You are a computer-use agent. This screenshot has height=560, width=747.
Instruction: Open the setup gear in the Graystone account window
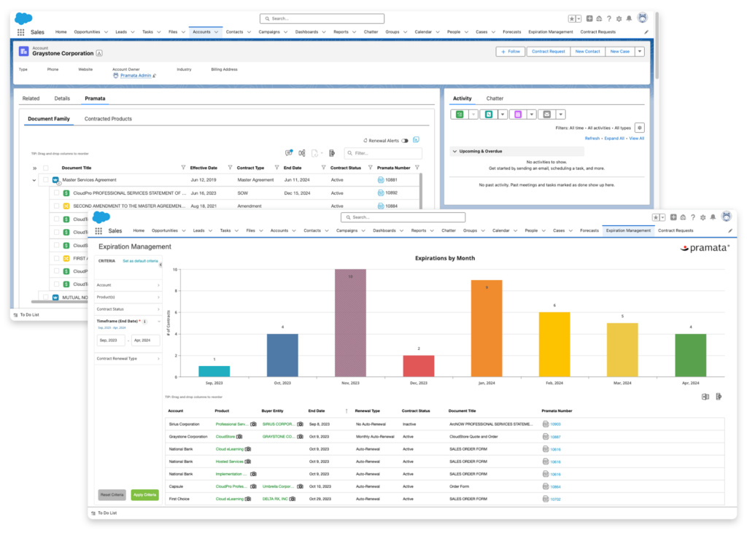click(619, 18)
